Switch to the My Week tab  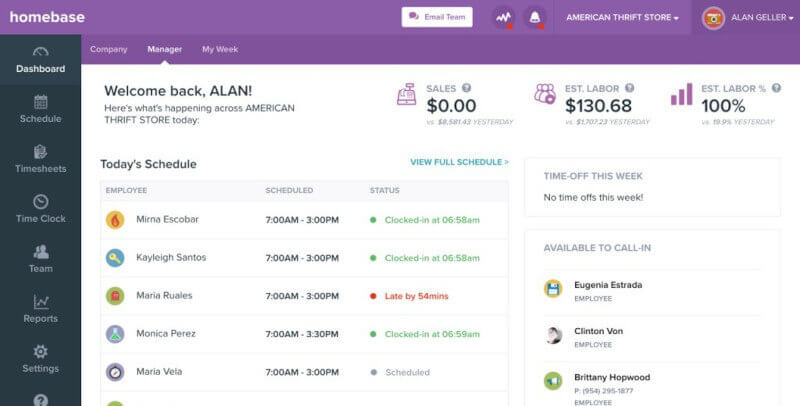(220, 49)
